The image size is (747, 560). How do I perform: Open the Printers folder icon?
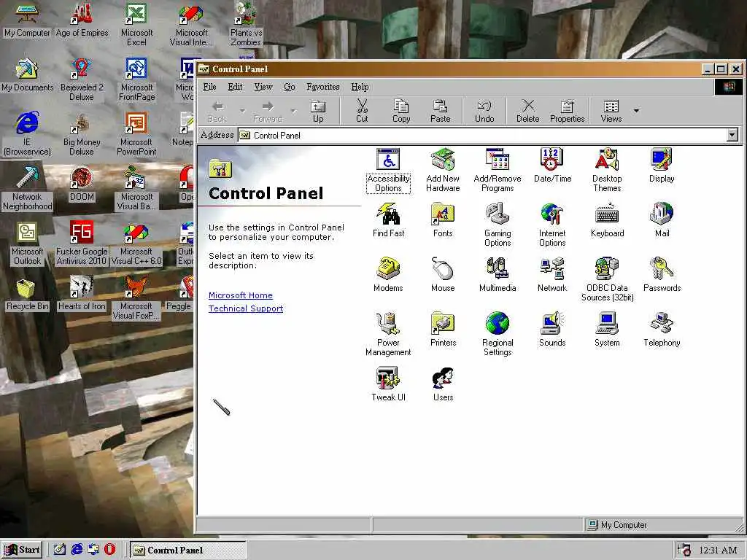tap(443, 330)
